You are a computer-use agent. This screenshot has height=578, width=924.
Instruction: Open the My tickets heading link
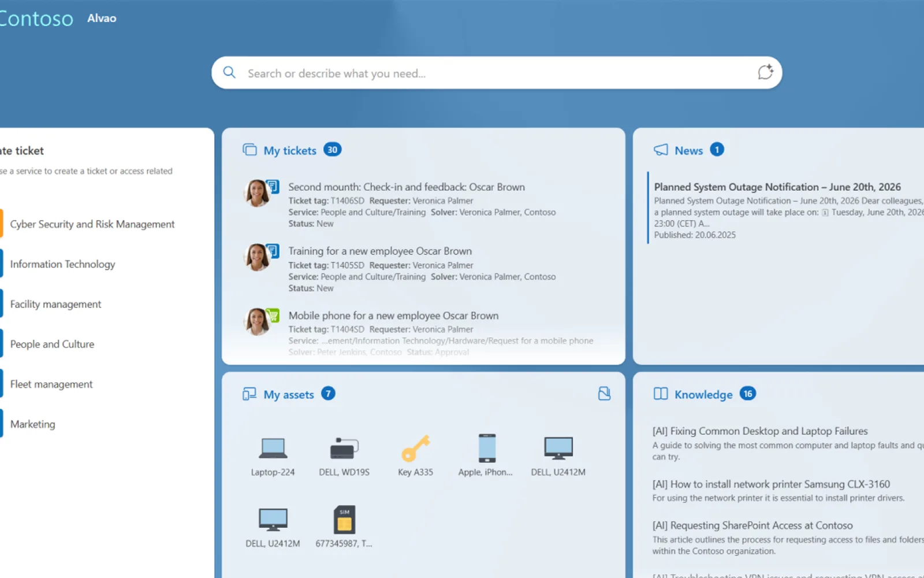290,150
